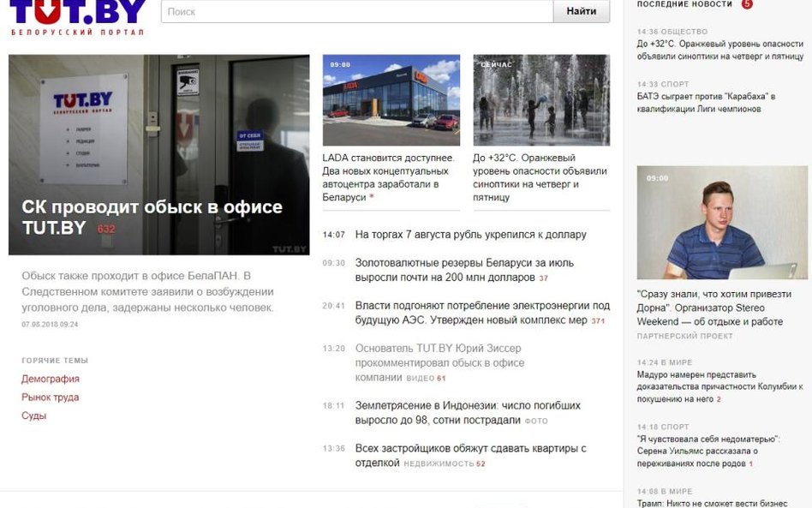Open Юрий Зиссер comment on office search
The width and height of the screenshot is (812, 508).
coord(439,362)
